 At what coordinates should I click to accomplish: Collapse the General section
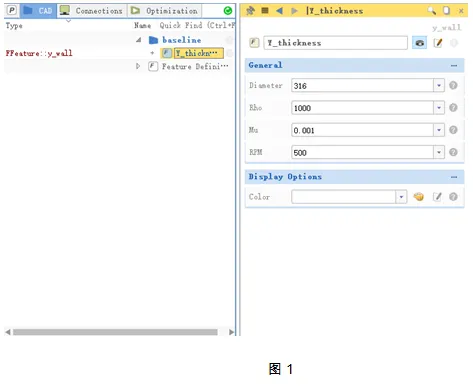pos(454,65)
